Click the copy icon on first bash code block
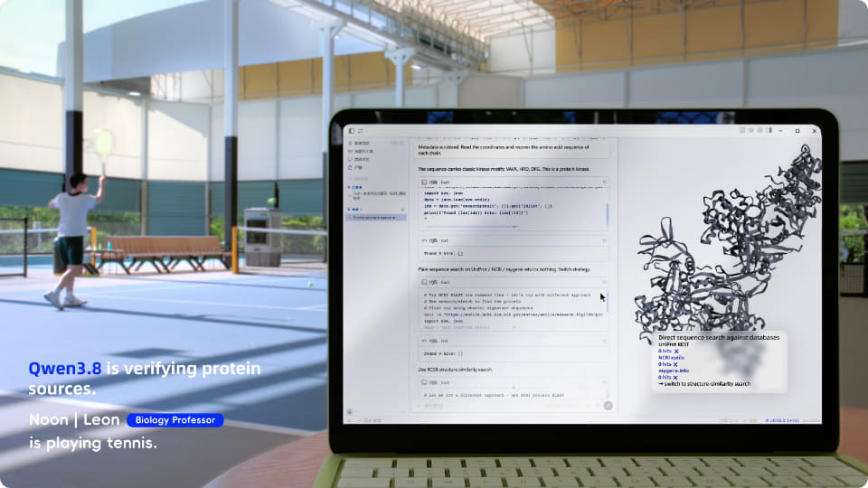Screen dimensions: 868x488 pyautogui.click(x=605, y=182)
